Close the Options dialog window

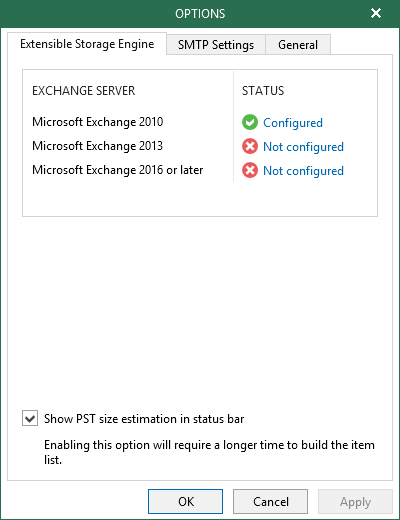click(376, 13)
